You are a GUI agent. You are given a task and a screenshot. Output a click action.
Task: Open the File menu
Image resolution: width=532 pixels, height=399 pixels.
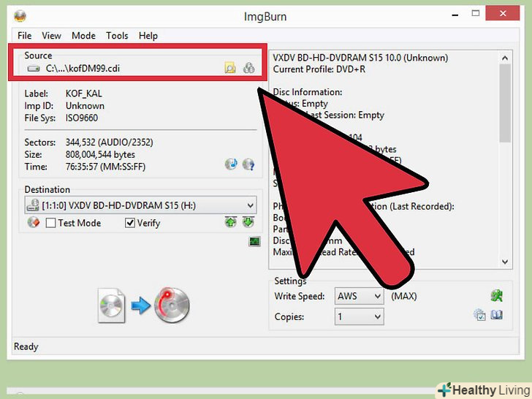click(24, 36)
